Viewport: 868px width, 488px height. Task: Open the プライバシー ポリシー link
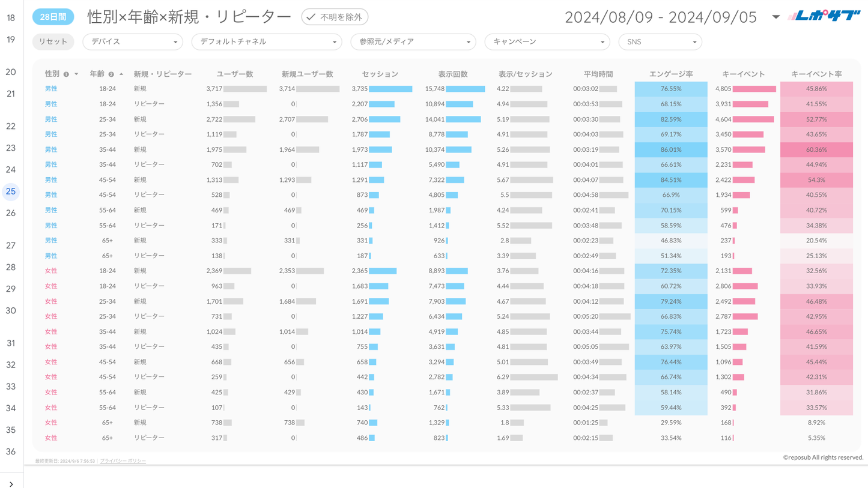click(x=123, y=461)
